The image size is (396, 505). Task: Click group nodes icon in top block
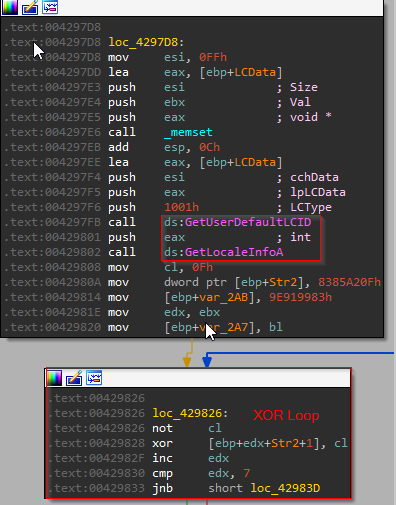[50, 7]
